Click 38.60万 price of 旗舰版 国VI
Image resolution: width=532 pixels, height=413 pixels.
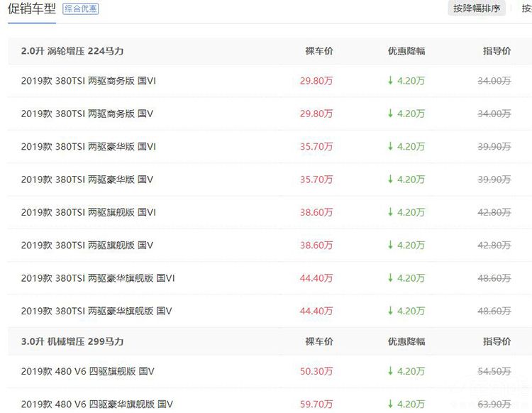[316, 212]
